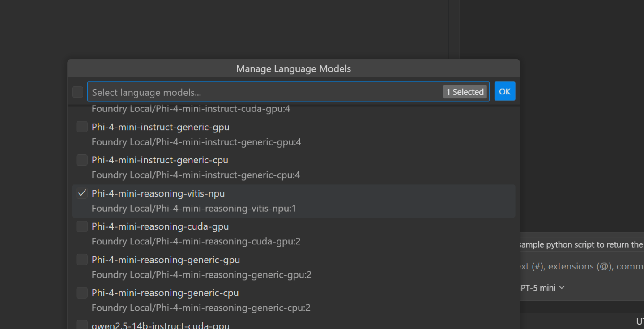
Task: Check the Phi-4-mini-instruct-generic-gpu model checkbox
Action: point(82,127)
